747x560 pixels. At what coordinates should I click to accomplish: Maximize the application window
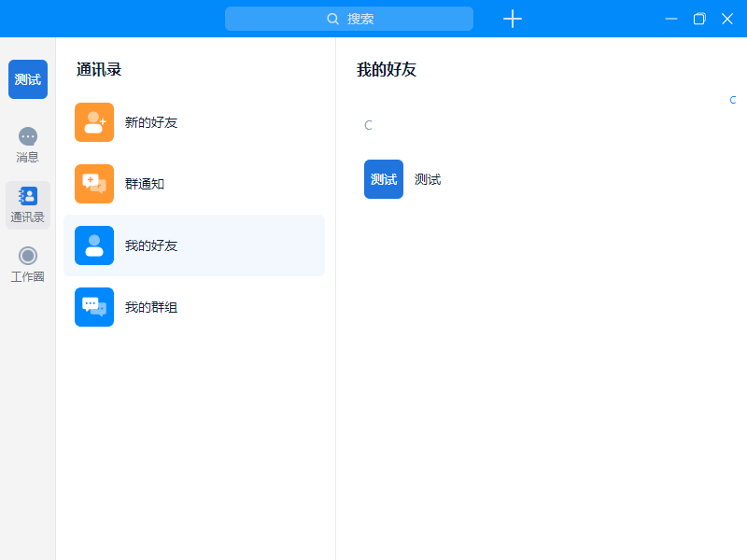[x=699, y=19]
